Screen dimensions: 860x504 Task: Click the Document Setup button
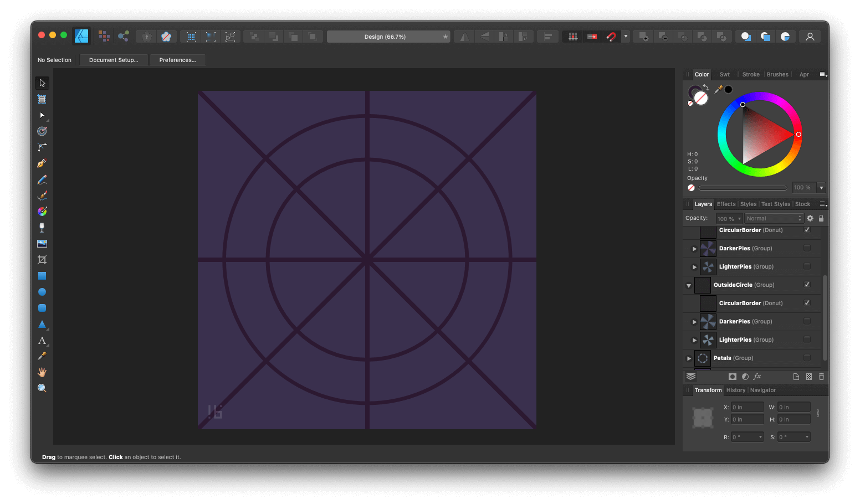coord(113,59)
